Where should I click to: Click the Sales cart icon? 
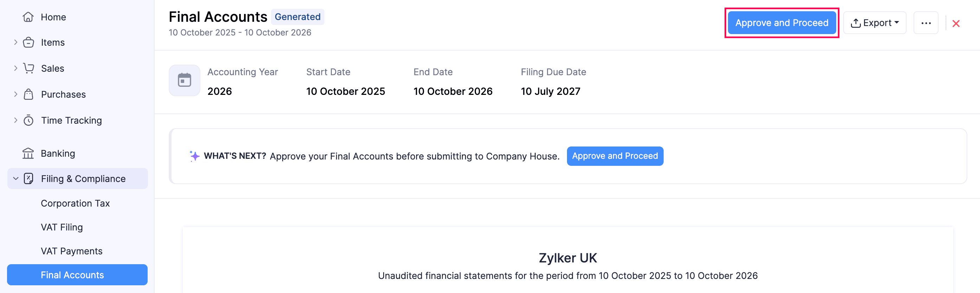coord(28,69)
